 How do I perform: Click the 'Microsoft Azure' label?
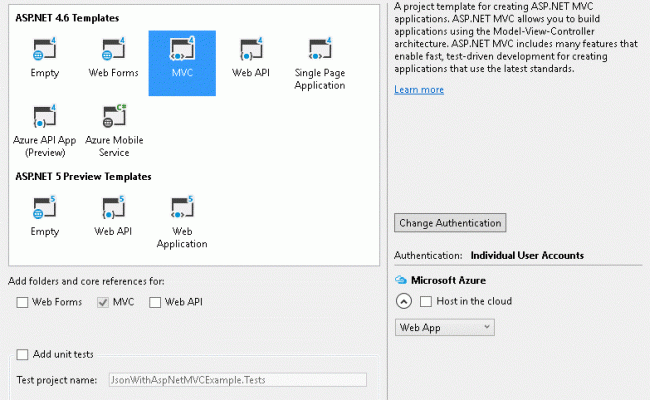[448, 280]
